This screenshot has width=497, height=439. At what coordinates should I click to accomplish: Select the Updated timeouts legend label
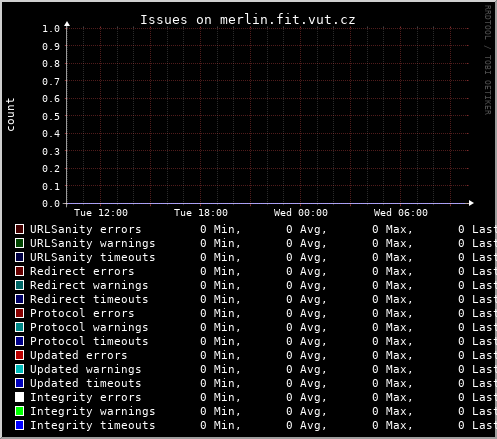pyautogui.click(x=86, y=383)
